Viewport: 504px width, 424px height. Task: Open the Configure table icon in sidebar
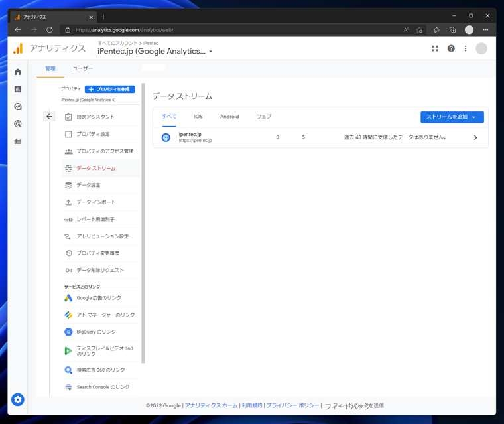(18, 141)
